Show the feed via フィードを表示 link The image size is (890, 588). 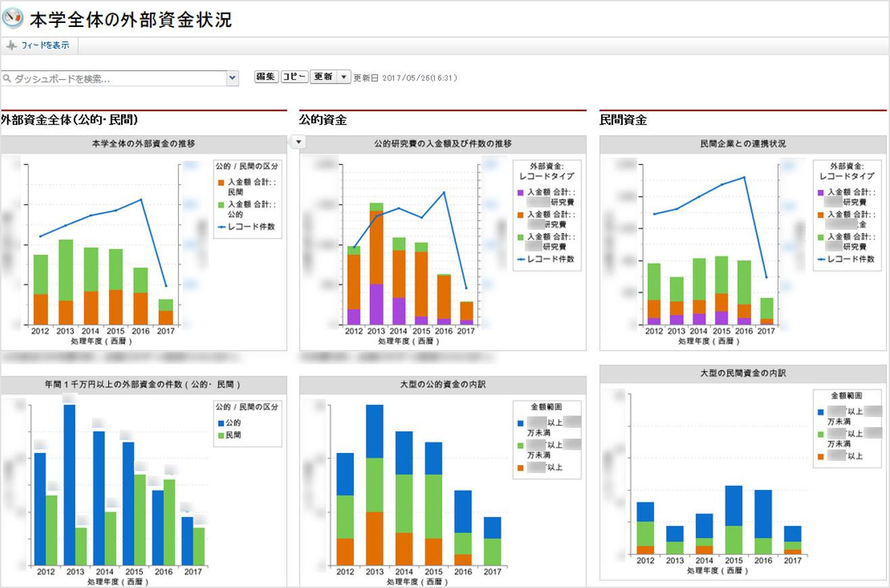point(45,45)
